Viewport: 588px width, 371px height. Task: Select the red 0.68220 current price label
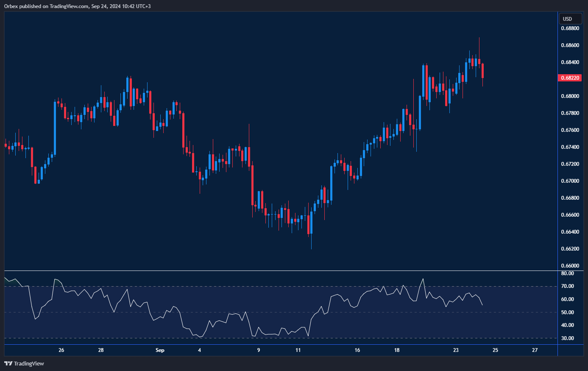point(570,78)
